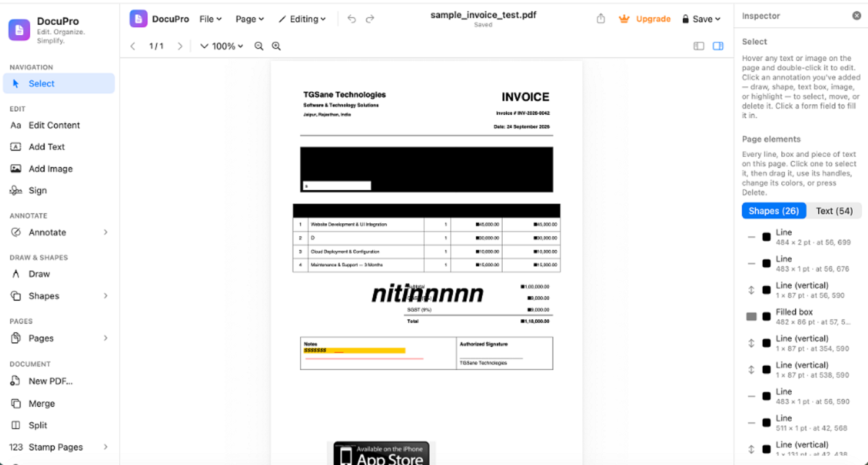Click the share/export icon
868x465 pixels.
pyautogui.click(x=600, y=19)
